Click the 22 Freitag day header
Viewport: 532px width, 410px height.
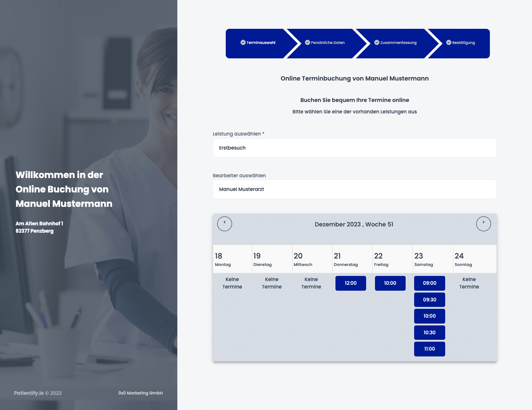coord(393,259)
